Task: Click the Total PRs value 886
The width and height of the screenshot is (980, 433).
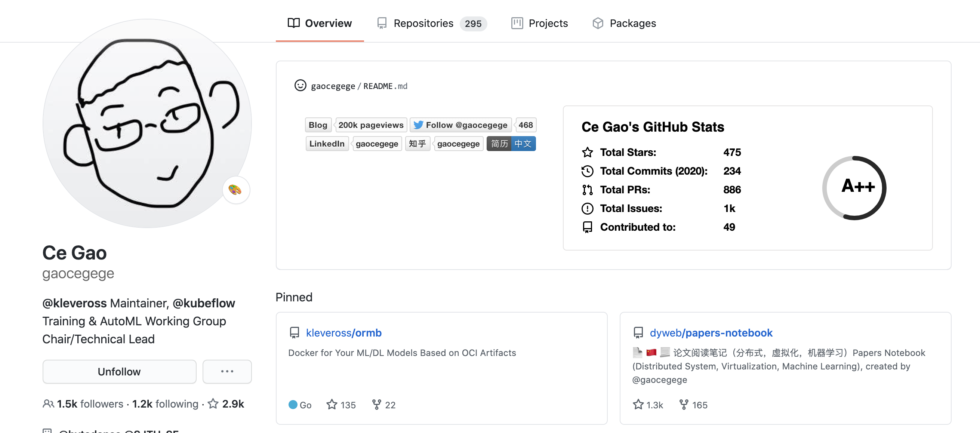Action: tap(731, 190)
